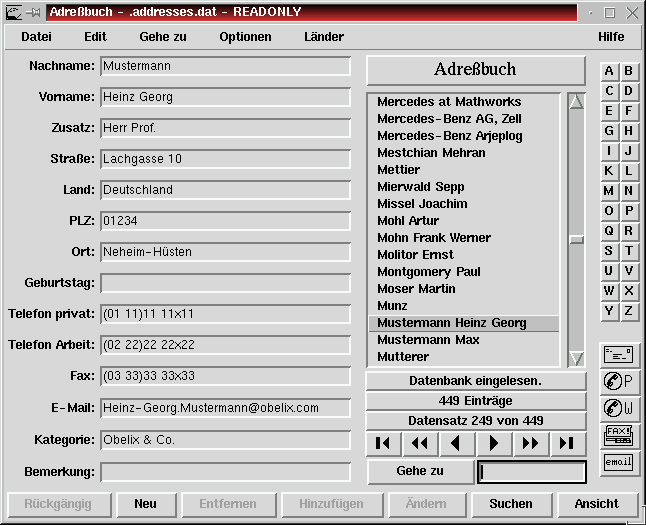Select list entry Munz
The image size is (646, 525).
click(x=464, y=306)
